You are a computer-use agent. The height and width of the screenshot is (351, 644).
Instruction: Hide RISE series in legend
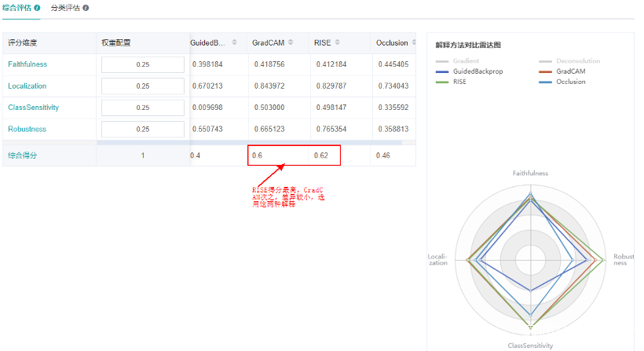tap(451, 82)
